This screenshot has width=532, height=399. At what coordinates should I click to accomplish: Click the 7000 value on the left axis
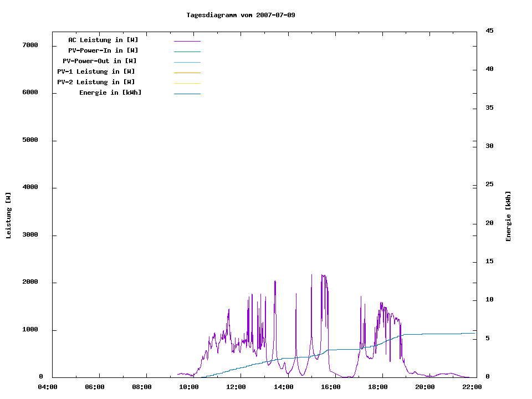[x=30, y=45]
